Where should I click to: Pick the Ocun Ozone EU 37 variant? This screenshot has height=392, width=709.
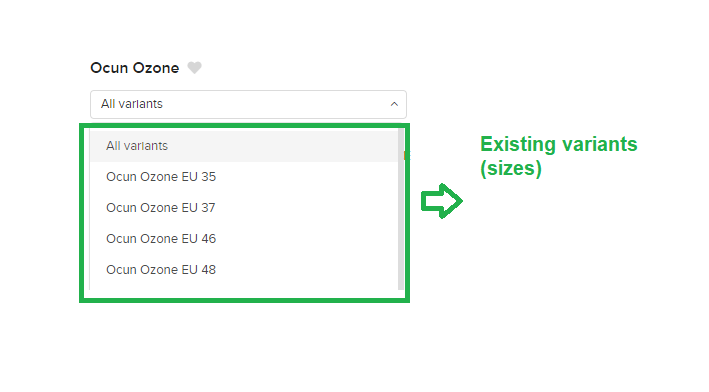click(x=244, y=208)
